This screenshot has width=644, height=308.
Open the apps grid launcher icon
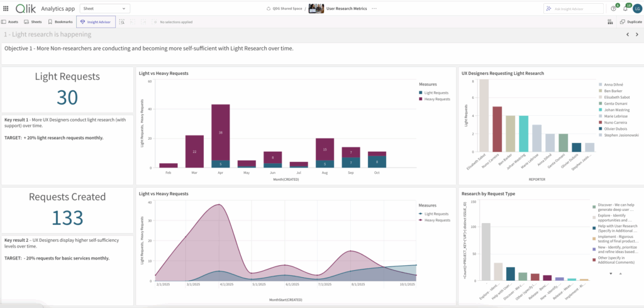[6, 8]
